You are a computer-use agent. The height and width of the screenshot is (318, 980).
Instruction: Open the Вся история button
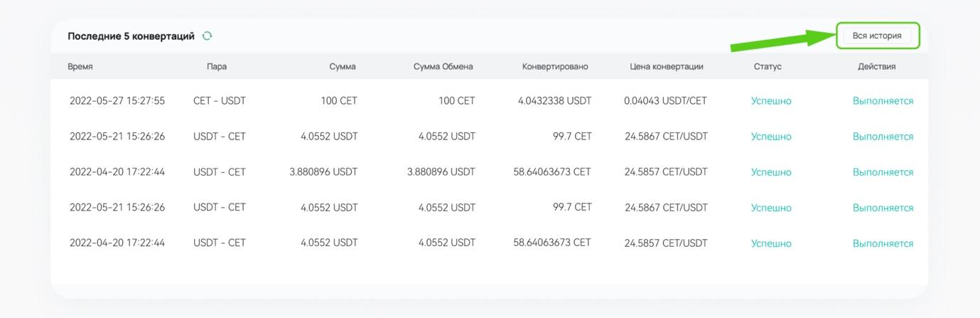(877, 36)
